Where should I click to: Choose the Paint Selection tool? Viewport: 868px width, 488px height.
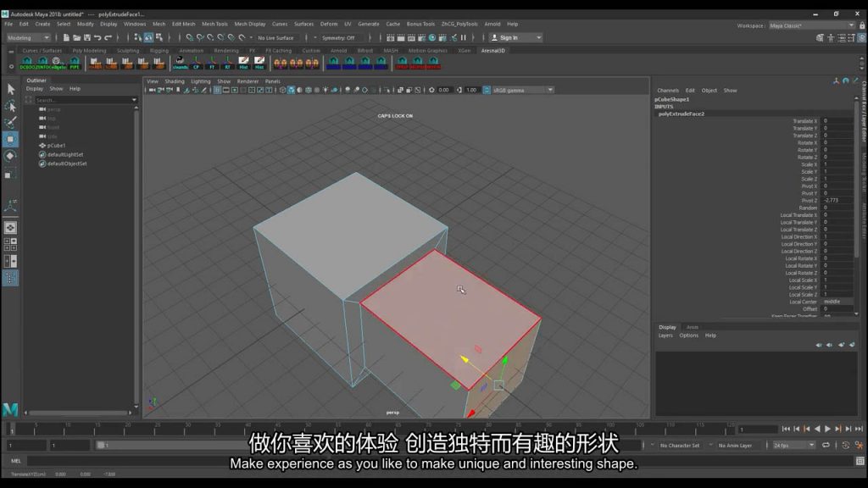pyautogui.click(x=10, y=122)
